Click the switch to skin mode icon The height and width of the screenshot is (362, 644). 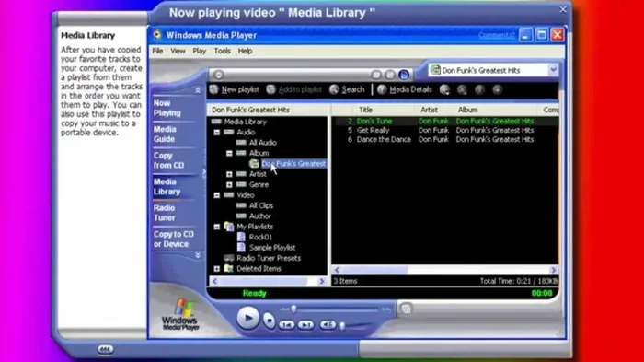click(406, 309)
